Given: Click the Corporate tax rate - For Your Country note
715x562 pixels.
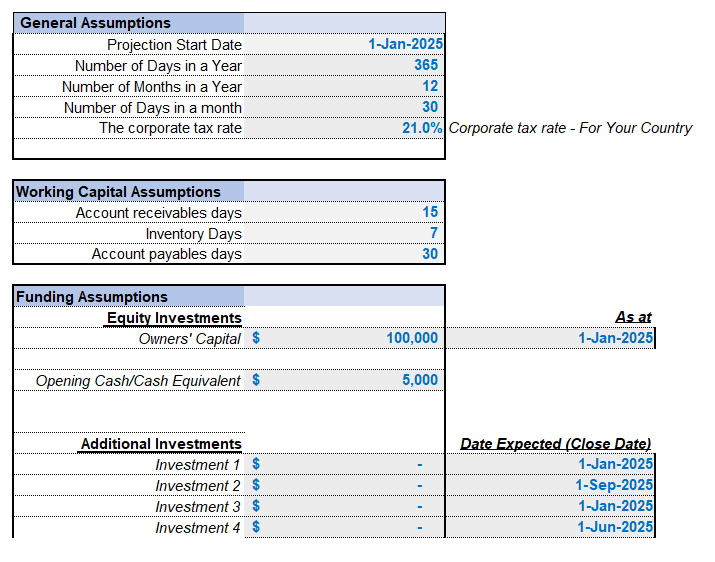Looking at the screenshot, I should coord(570,128).
